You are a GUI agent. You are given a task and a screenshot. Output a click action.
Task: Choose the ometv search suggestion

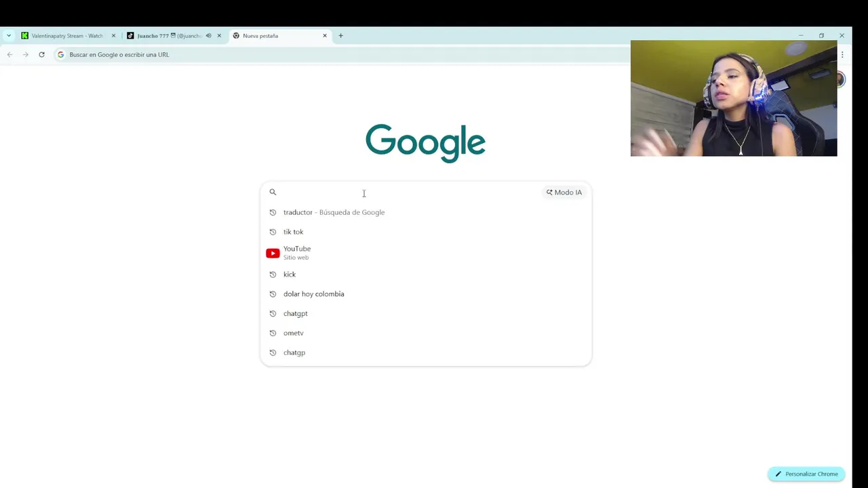click(426, 333)
